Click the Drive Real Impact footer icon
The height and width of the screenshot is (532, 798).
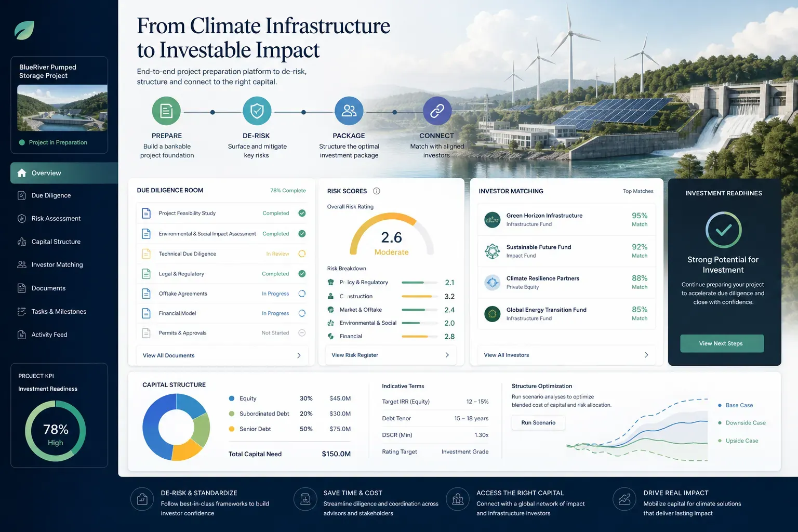[624, 499]
